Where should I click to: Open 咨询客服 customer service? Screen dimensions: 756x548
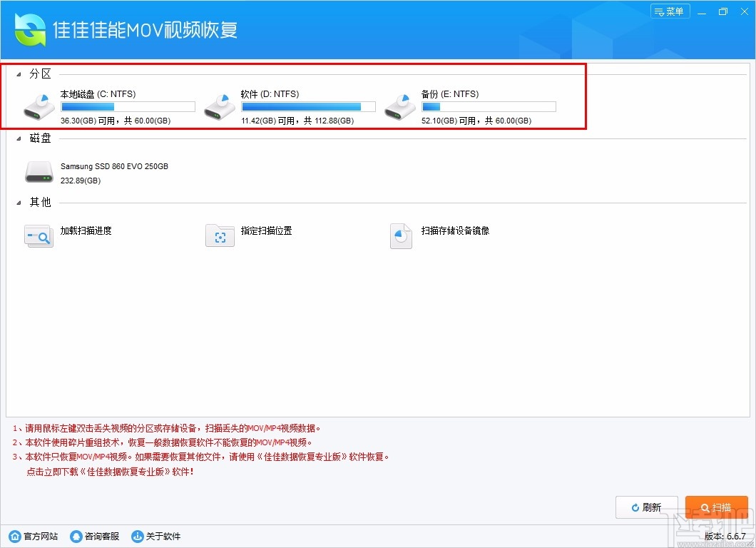pyautogui.click(x=76, y=536)
